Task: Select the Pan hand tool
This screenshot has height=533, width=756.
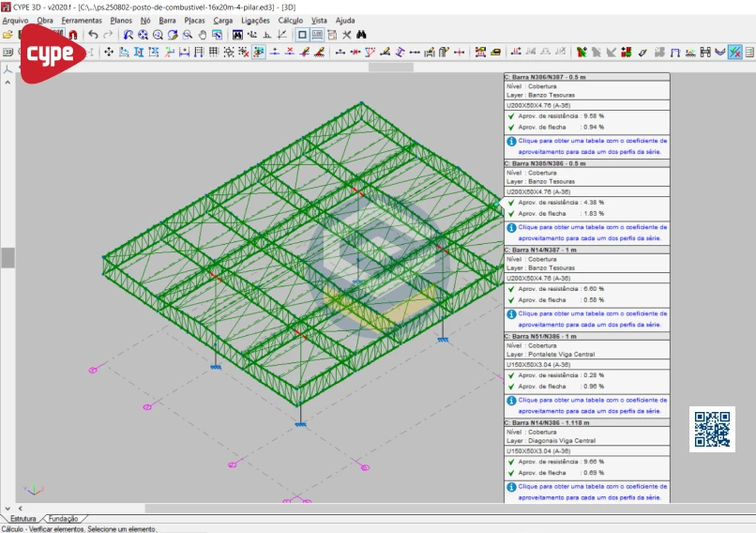Action: pos(202,35)
